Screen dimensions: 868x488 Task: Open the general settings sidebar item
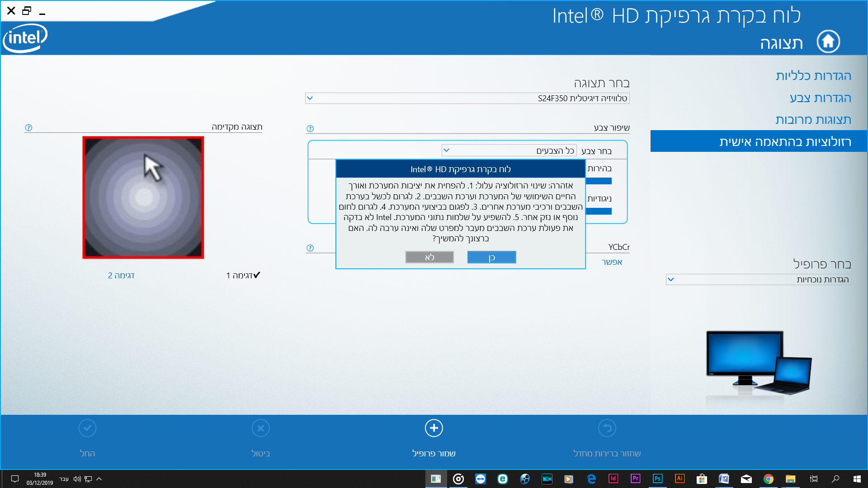click(x=813, y=76)
